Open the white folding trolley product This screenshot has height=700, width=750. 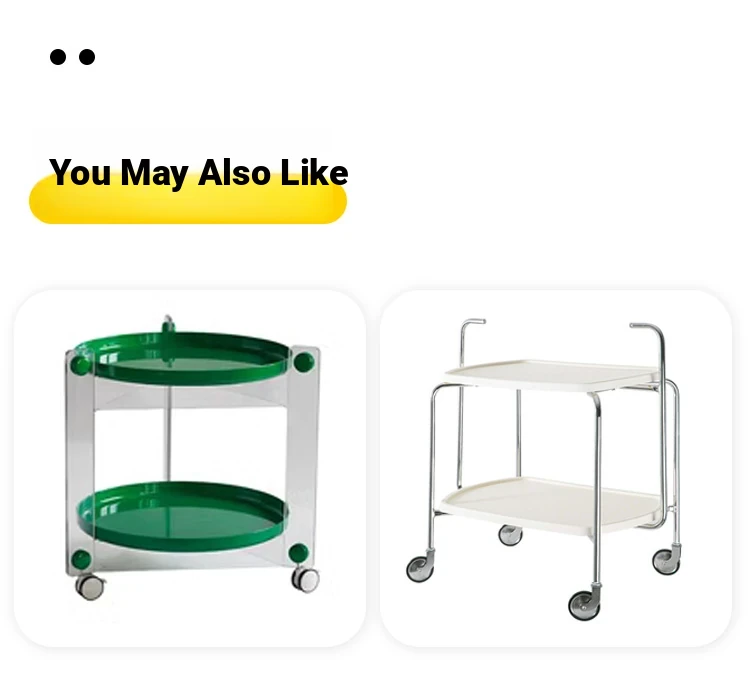click(x=556, y=468)
